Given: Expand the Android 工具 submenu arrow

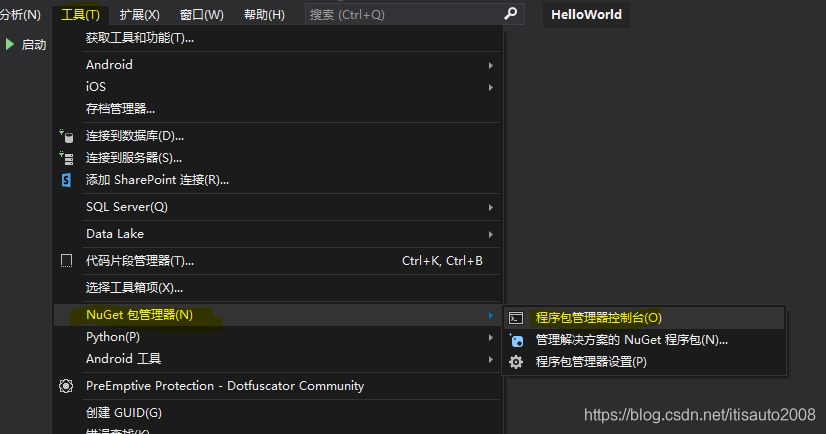Looking at the screenshot, I should [490, 359].
